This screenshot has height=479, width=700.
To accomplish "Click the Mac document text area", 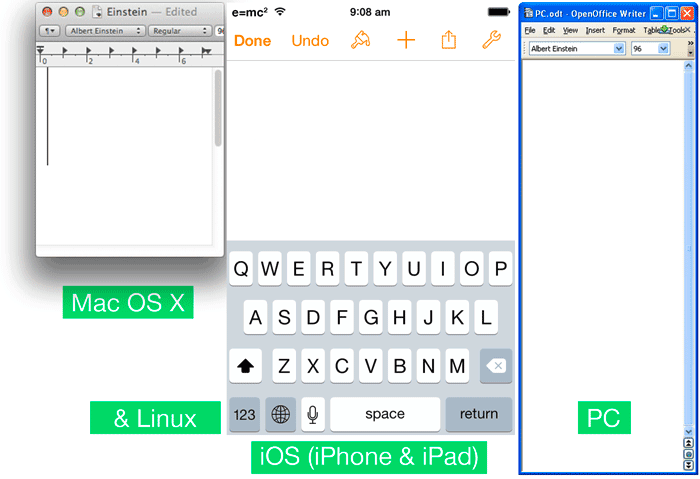I will (124, 156).
